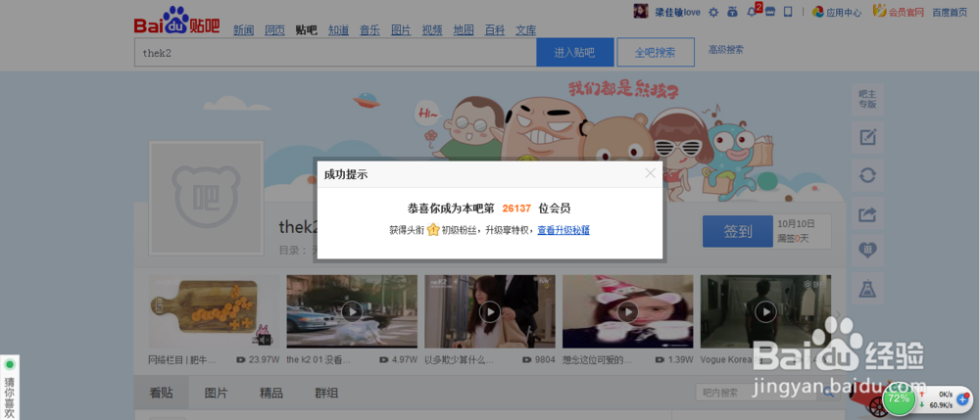Open the settings gear icon

[713, 12]
